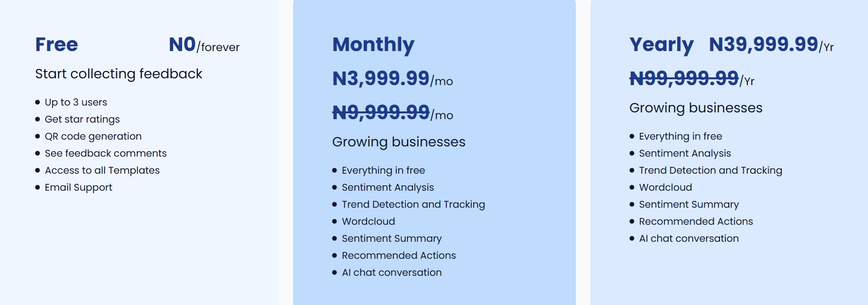Click the N3,999.99/mo price
The image size is (868, 305).
392,79
